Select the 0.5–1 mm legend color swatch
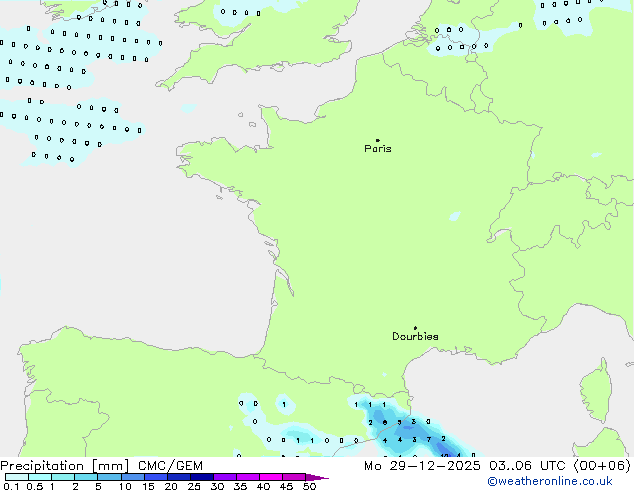This screenshot has width=634, height=490. click(40, 477)
